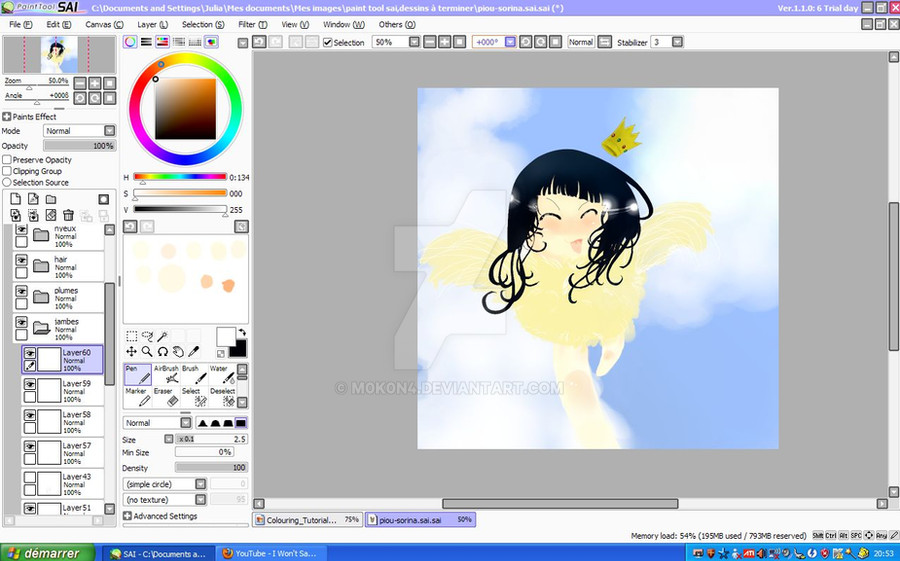The width and height of the screenshot is (900, 561).
Task: Show the HSV slider panel
Action: pyautogui.click(x=162, y=42)
